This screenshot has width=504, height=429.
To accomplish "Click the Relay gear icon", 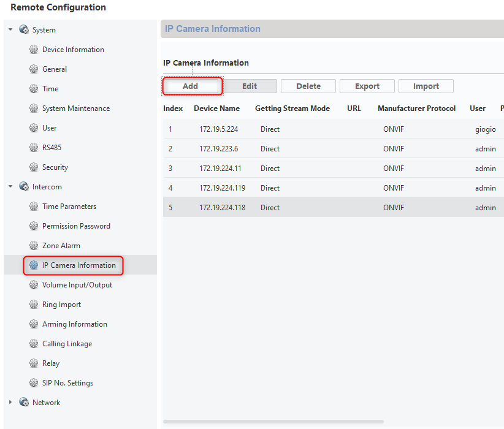I will (34, 363).
